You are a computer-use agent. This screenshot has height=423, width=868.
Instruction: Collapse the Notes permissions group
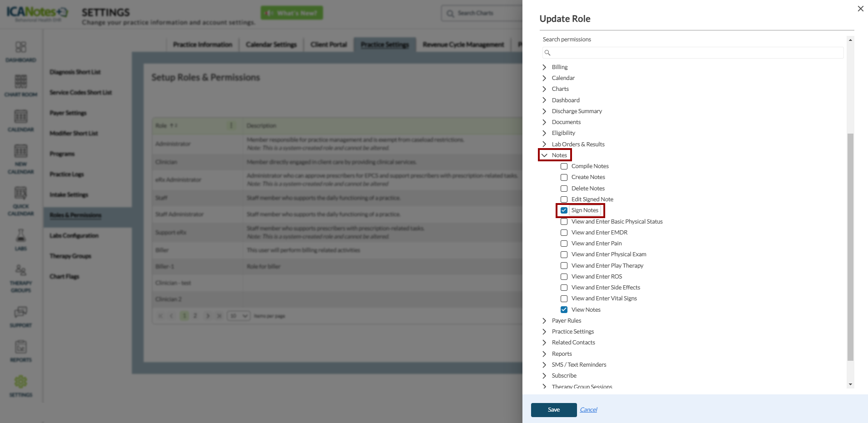544,155
